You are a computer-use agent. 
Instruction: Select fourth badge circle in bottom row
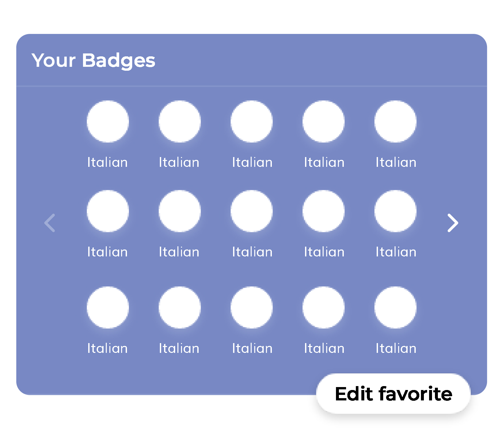(324, 307)
